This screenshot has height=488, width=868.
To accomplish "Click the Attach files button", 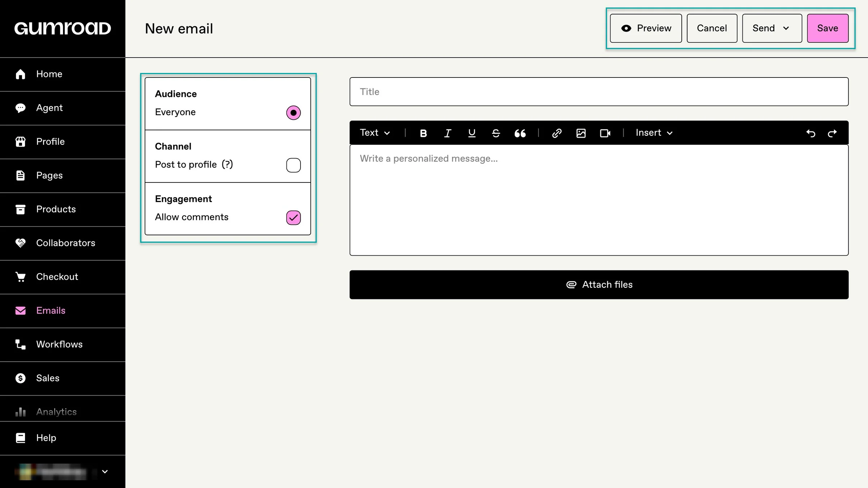I will pyautogui.click(x=599, y=285).
